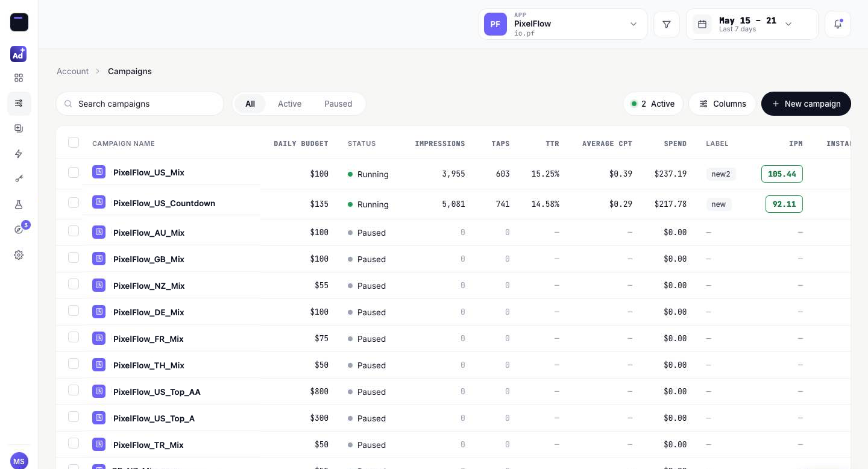Image resolution: width=868 pixels, height=469 pixels.
Task: Show All campaigns tab
Action: pyautogui.click(x=250, y=104)
